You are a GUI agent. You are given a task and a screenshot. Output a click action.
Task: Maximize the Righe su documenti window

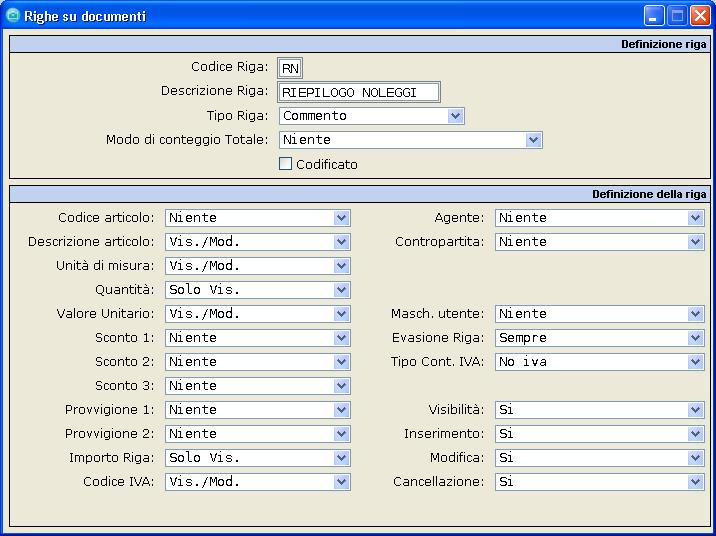pyautogui.click(x=677, y=16)
